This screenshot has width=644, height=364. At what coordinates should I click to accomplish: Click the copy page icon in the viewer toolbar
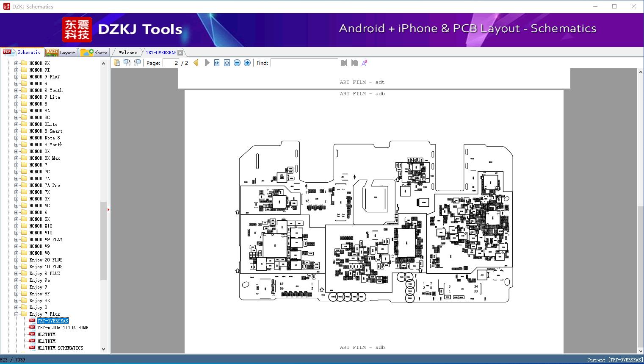117,63
